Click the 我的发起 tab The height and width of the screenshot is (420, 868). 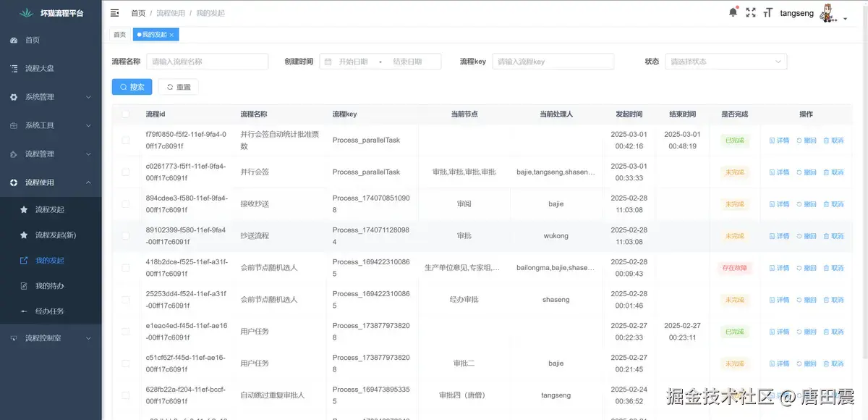tap(154, 35)
